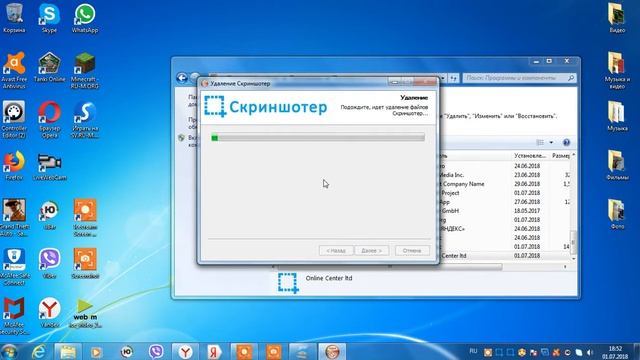Select the Grand Theft Auto desktop shortcut
This screenshot has height=360, width=640.
[x=14, y=218]
